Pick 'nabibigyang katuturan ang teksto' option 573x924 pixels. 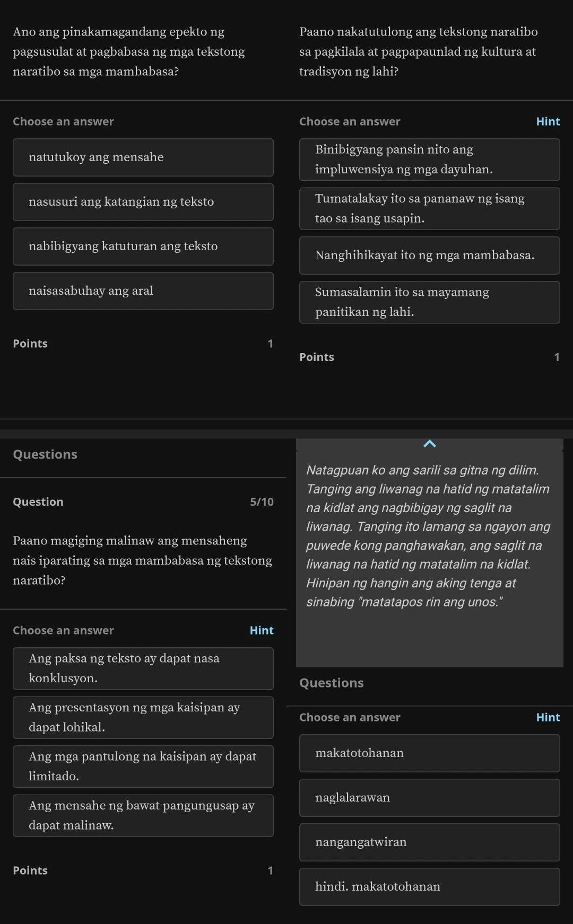[x=143, y=247]
